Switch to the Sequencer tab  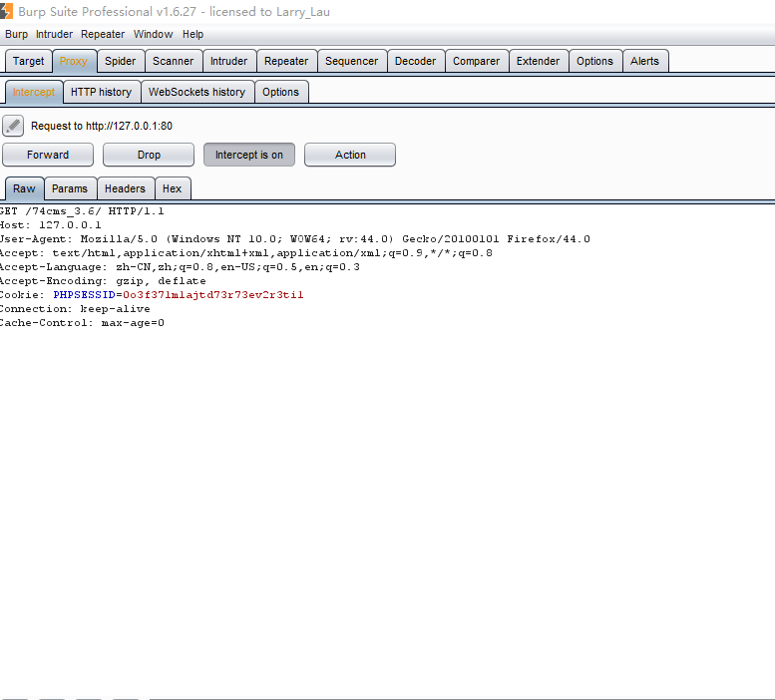click(x=351, y=61)
